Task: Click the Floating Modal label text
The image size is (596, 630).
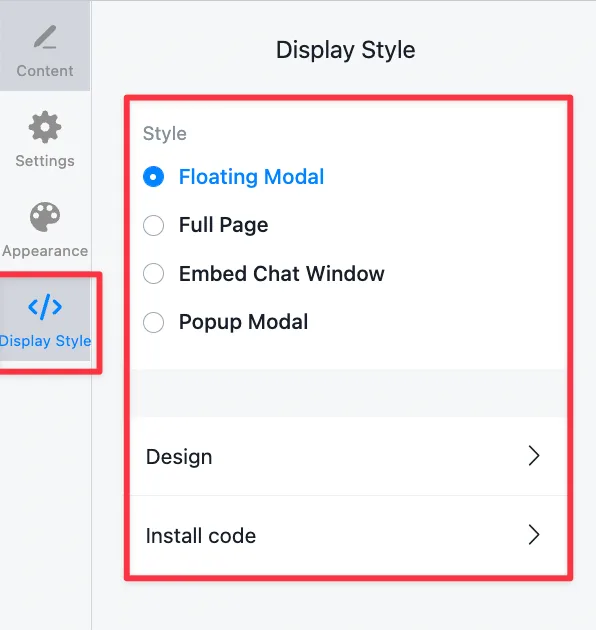Action: [x=252, y=177]
